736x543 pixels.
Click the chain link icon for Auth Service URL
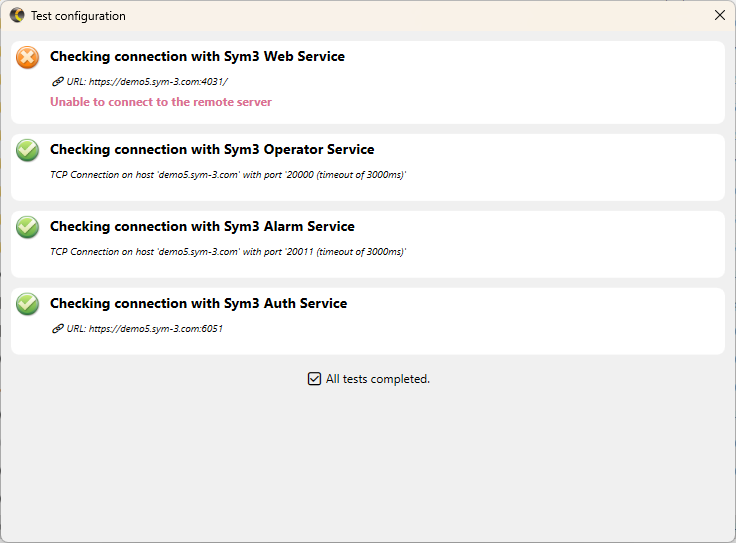pos(57,328)
